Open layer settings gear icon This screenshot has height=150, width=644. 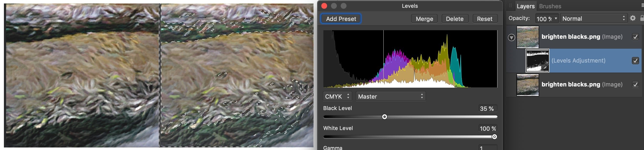coord(633,18)
